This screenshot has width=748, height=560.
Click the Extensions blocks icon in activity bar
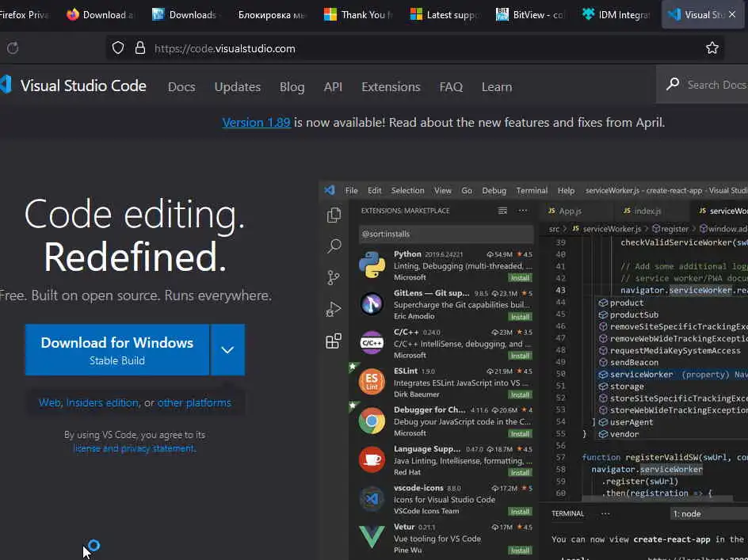(334, 341)
